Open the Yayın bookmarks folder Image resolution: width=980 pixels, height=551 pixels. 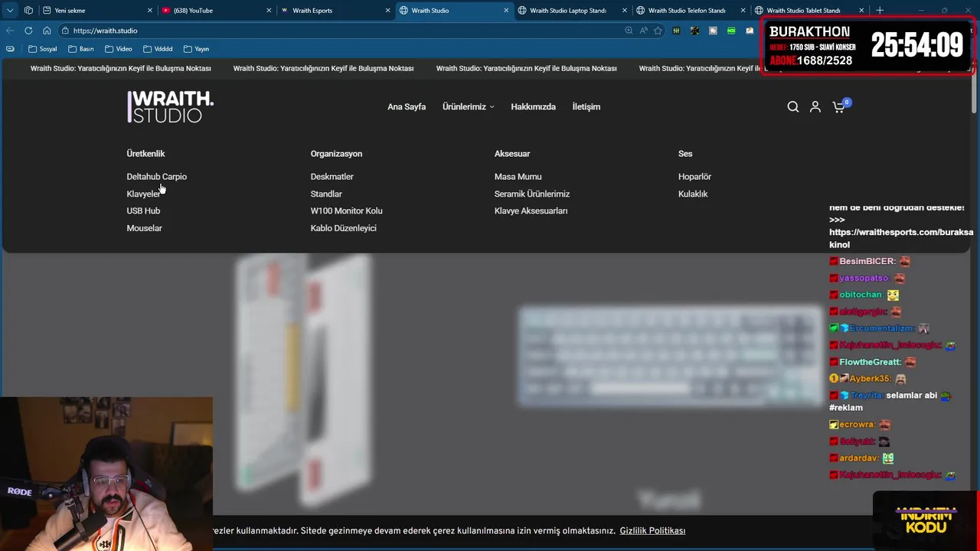tap(196, 49)
